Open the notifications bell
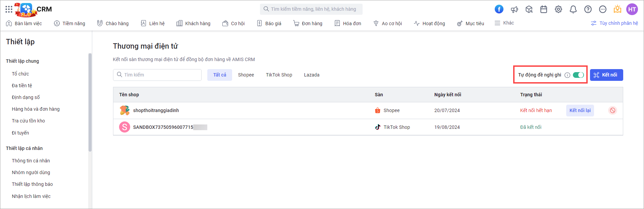 pyautogui.click(x=573, y=9)
